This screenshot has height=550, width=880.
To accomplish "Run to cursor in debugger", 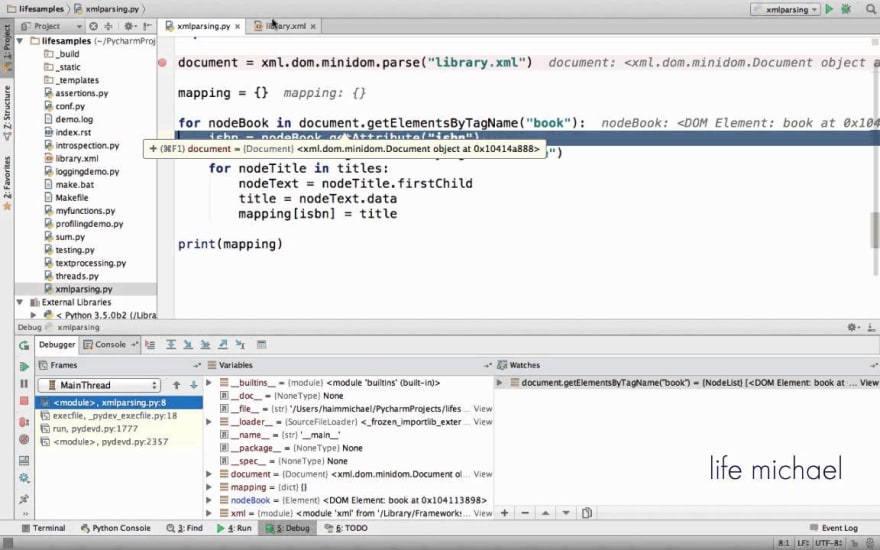I will tap(240, 345).
